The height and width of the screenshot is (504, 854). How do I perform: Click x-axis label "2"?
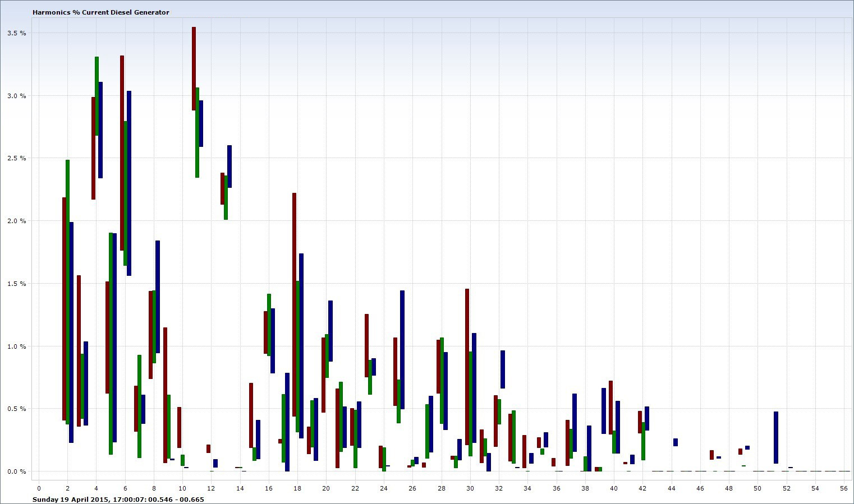pos(67,489)
